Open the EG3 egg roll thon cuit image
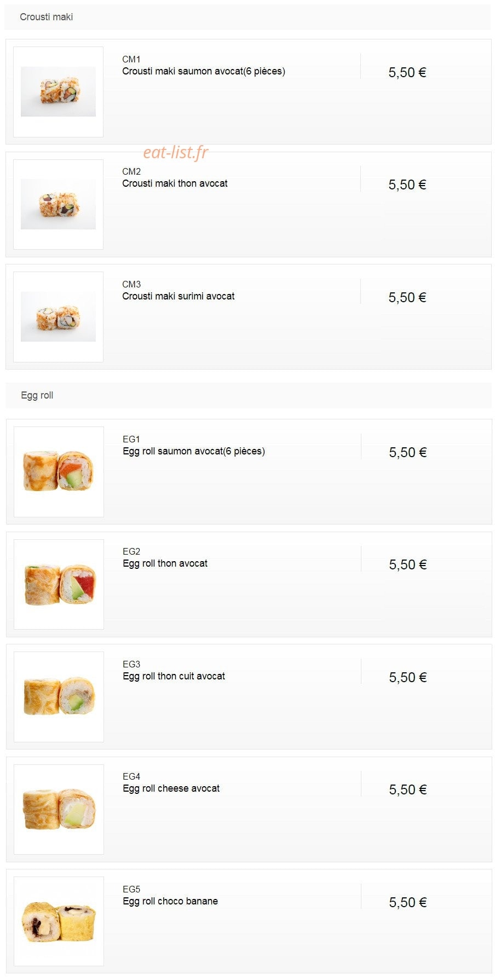 tap(59, 696)
